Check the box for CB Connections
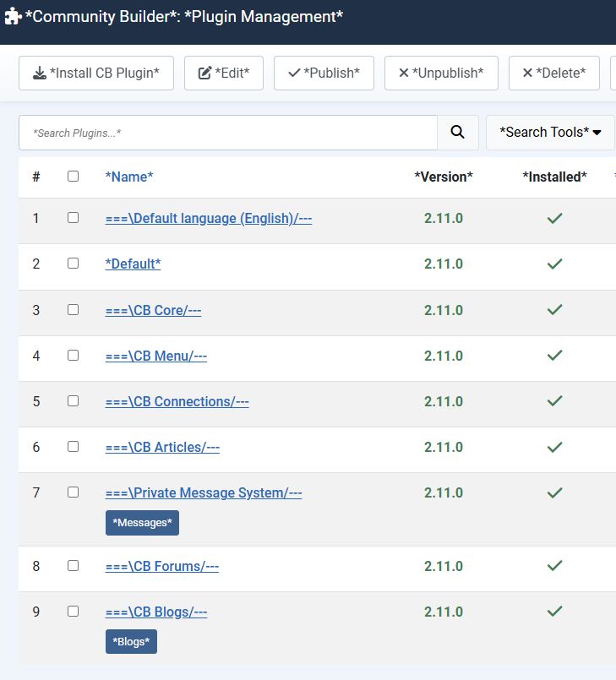616x680 pixels. click(x=73, y=401)
